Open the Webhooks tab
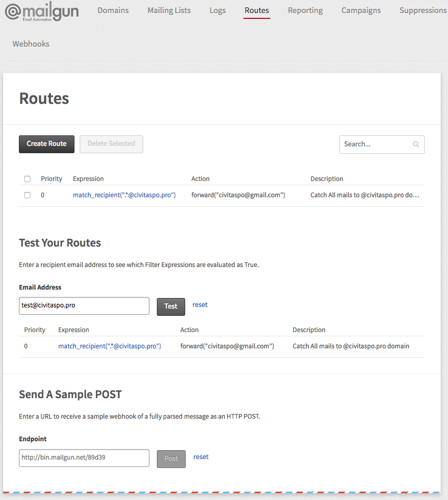 (x=31, y=44)
